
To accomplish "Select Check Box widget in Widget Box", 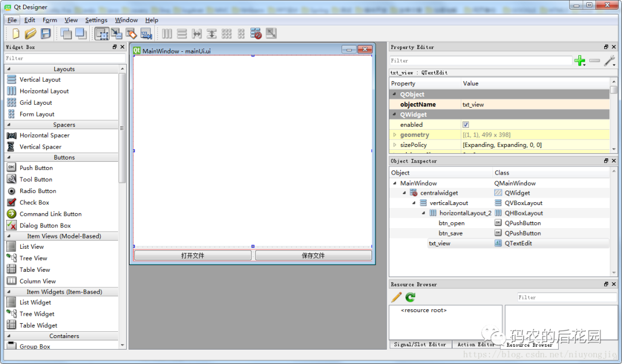I will click(x=34, y=202).
